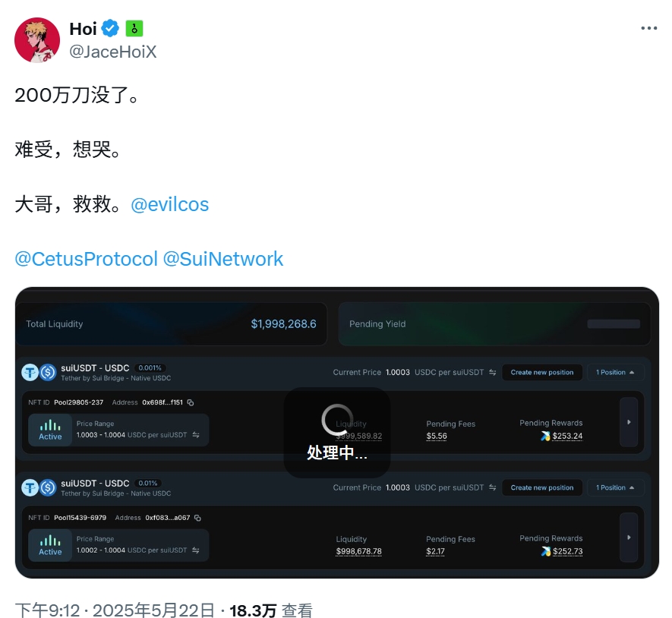Open the @CetusProtocol mention link
672x618 pixels.
point(86,260)
